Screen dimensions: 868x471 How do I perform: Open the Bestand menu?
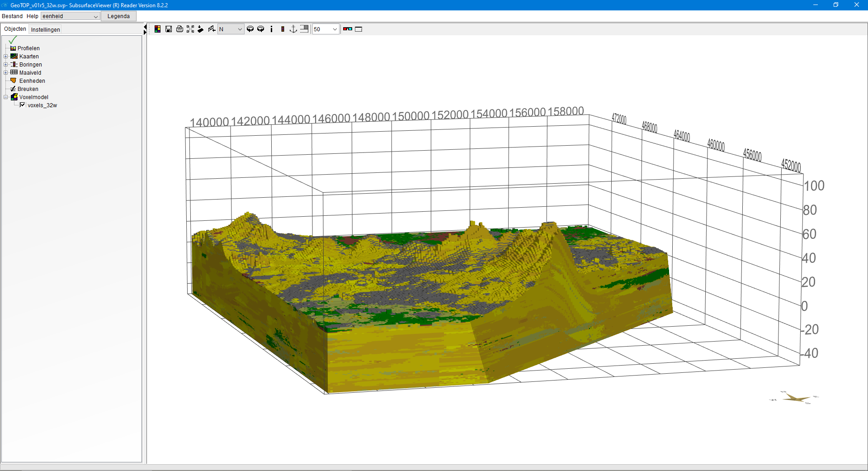click(12, 16)
